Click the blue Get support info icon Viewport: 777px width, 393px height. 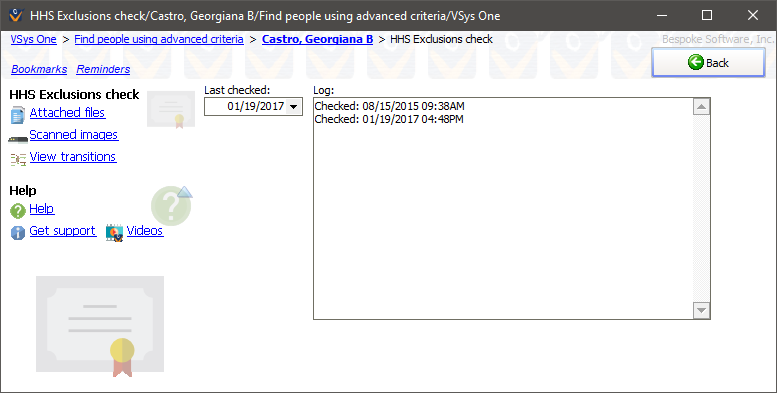point(18,232)
